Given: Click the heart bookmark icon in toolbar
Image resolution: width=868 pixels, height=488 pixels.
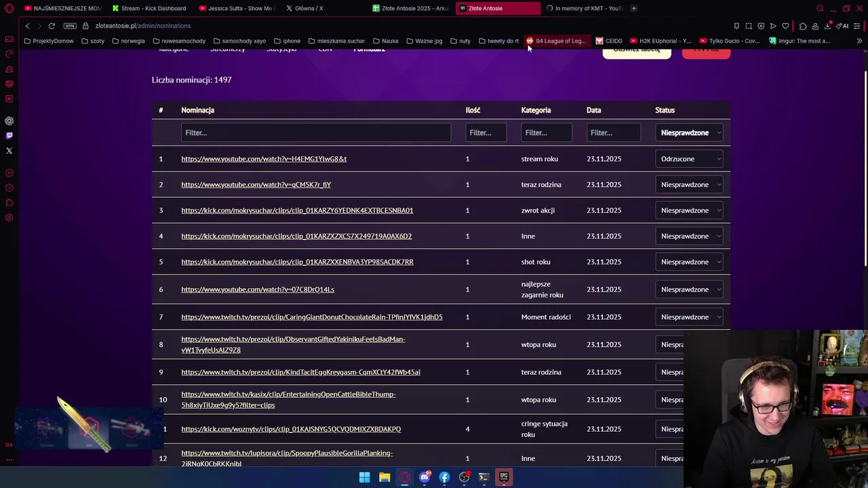Looking at the screenshot, I should pyautogui.click(x=785, y=26).
